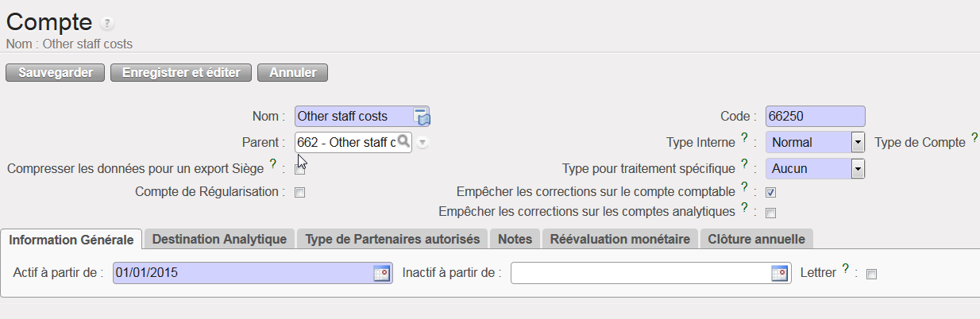Click the translate icon in Nom field
The height and width of the screenshot is (319, 980).
(x=422, y=117)
